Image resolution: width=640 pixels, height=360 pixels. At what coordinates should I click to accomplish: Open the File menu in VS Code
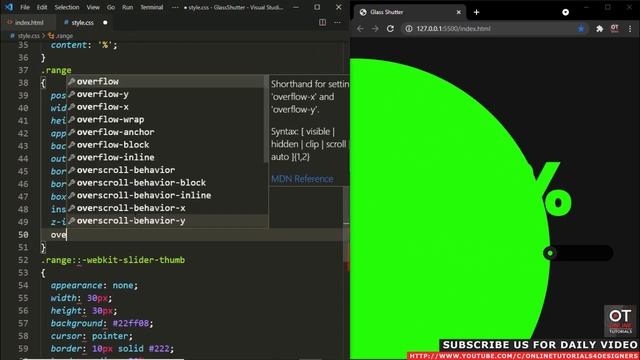(25, 7)
